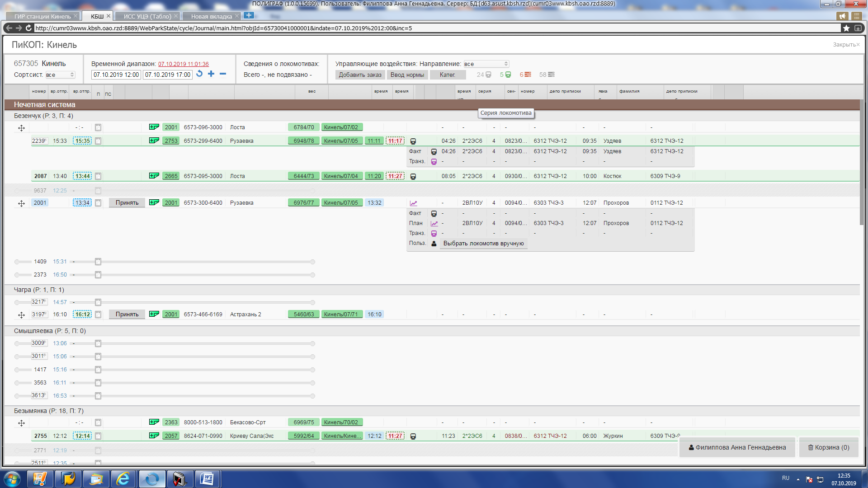Click the start date input 07.10.2019 12:00
Screen dimensions: 868x488
116,75
